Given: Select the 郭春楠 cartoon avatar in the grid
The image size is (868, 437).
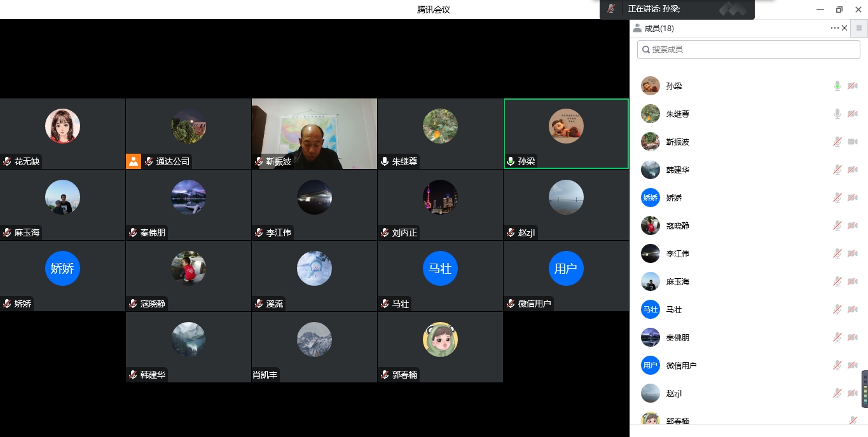Looking at the screenshot, I should 440,339.
